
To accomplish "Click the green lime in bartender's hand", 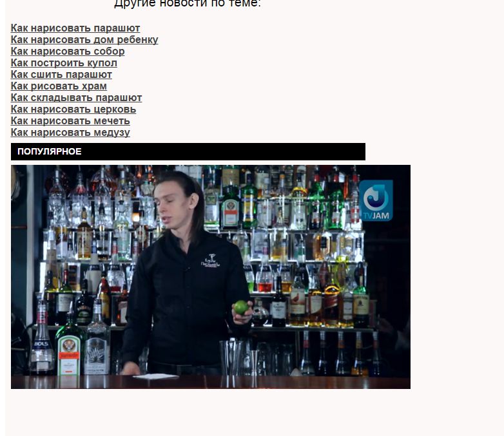I will [x=241, y=307].
